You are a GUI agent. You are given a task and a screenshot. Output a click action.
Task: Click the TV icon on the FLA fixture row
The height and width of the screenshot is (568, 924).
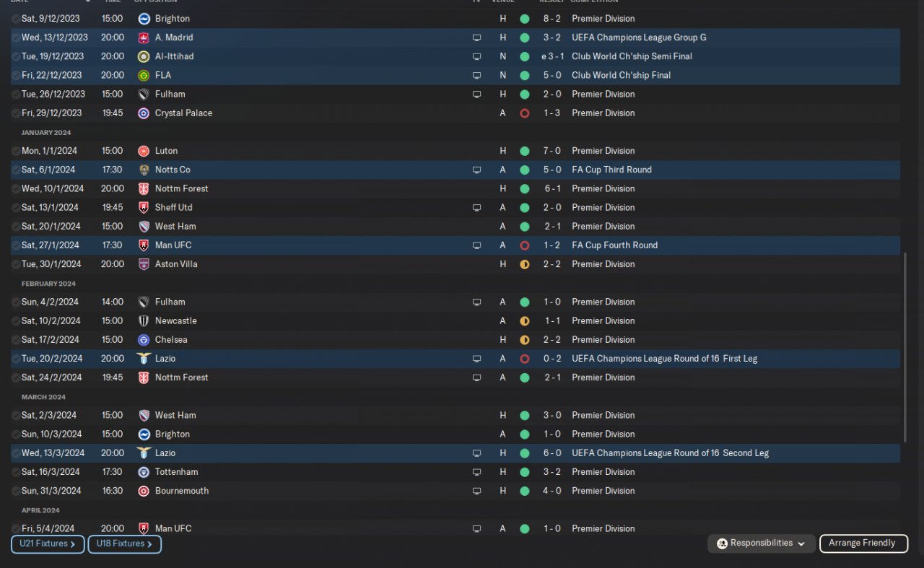coord(476,75)
